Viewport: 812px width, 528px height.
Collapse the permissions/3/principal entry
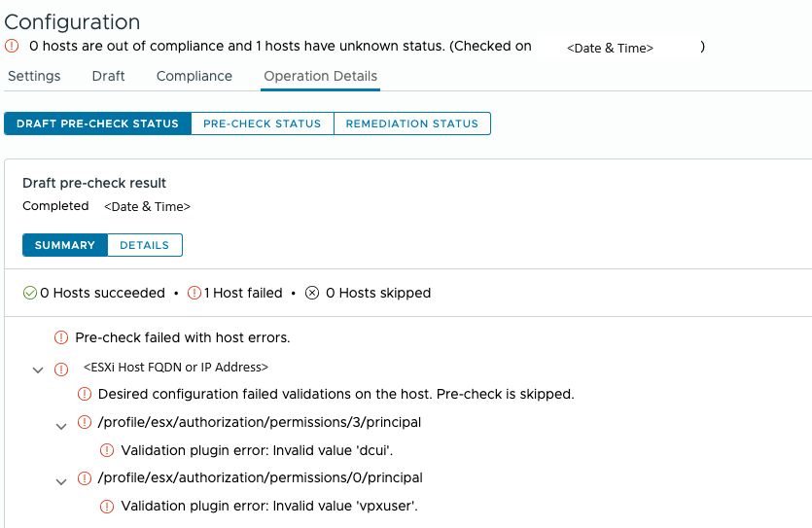point(61,424)
